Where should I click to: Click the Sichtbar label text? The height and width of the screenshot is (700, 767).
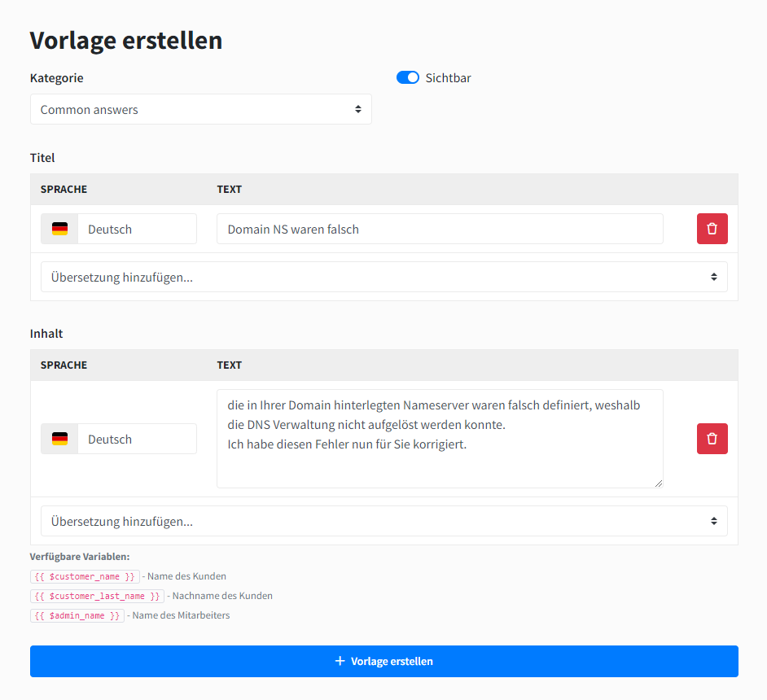448,78
